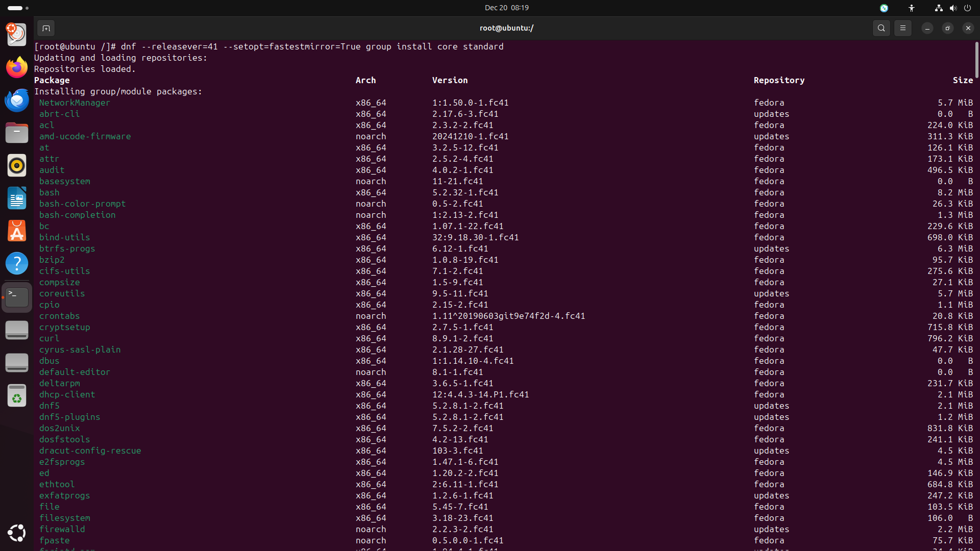Open Thunderbird mail from the dock
980x551 pixels.
pyautogui.click(x=17, y=100)
